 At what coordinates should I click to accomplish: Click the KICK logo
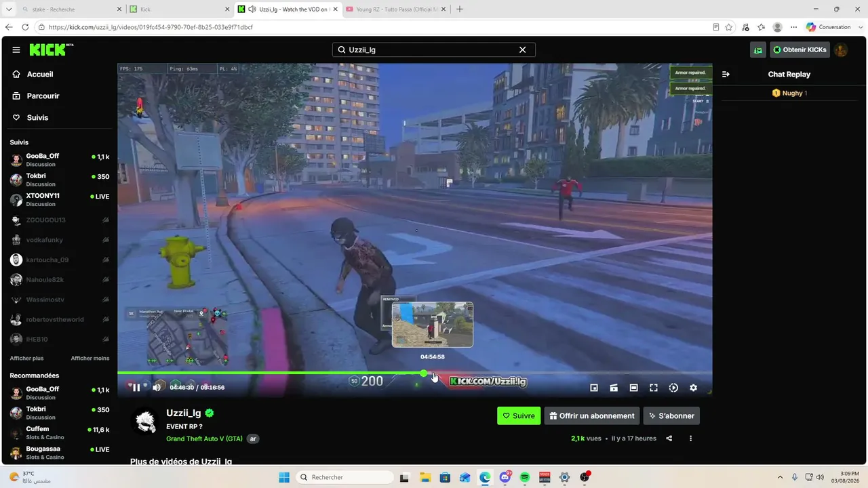pyautogui.click(x=52, y=49)
